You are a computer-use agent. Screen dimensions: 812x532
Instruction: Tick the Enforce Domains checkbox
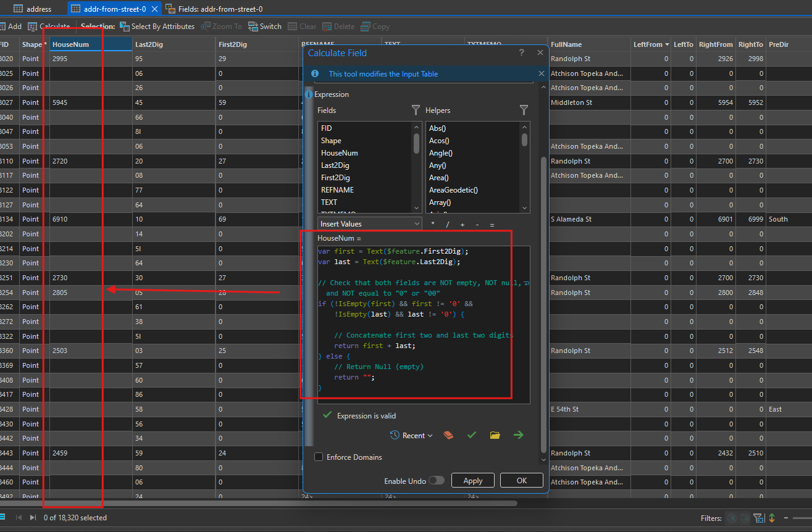pyautogui.click(x=319, y=457)
